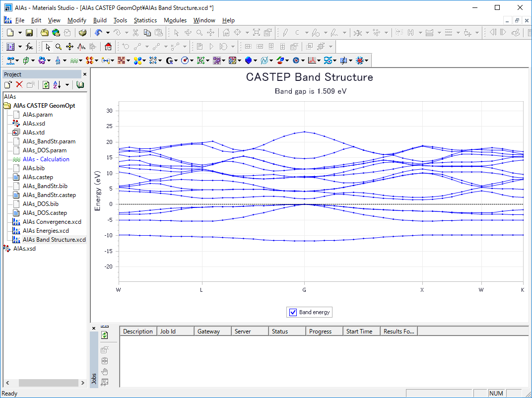The height and width of the screenshot is (398, 532).
Task: Click the green refresh icon in Project toolbar
Action: coord(46,85)
